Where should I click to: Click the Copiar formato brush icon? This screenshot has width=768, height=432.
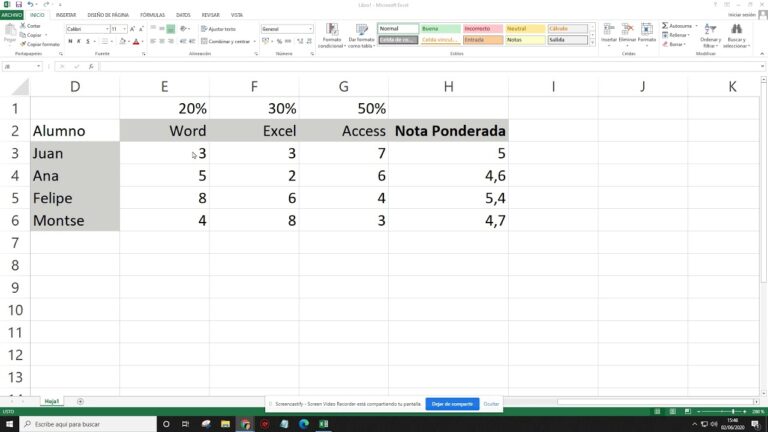[23, 44]
